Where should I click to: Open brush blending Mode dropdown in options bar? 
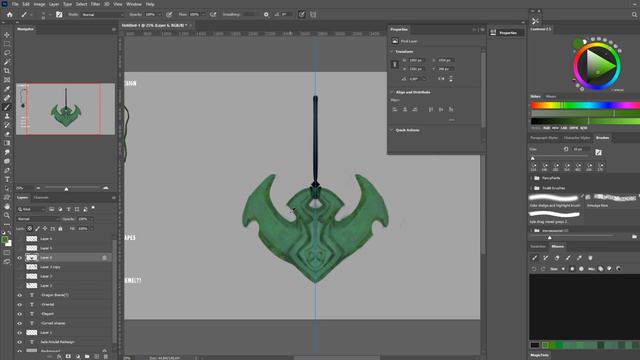102,14
